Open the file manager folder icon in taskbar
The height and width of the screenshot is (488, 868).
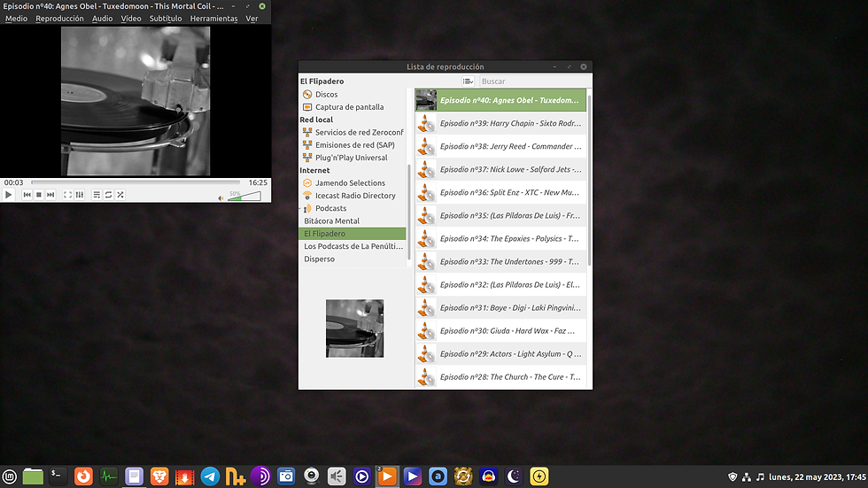[x=33, y=476]
